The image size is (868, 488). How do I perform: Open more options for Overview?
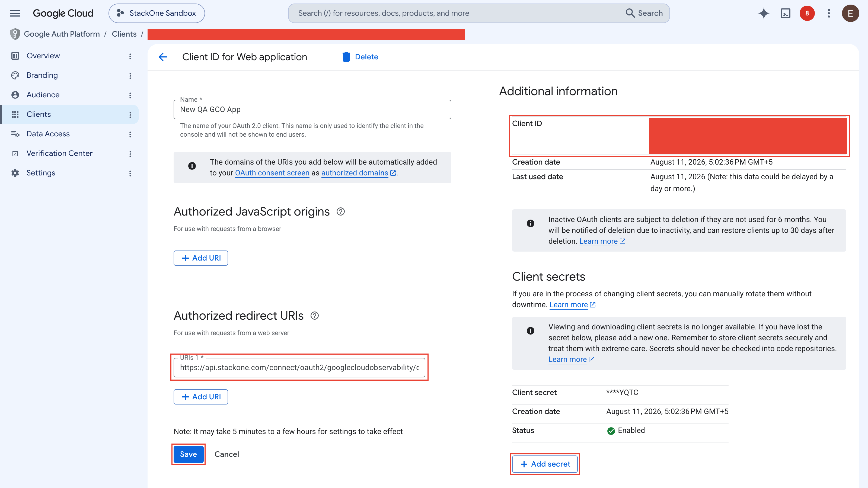pyautogui.click(x=130, y=56)
